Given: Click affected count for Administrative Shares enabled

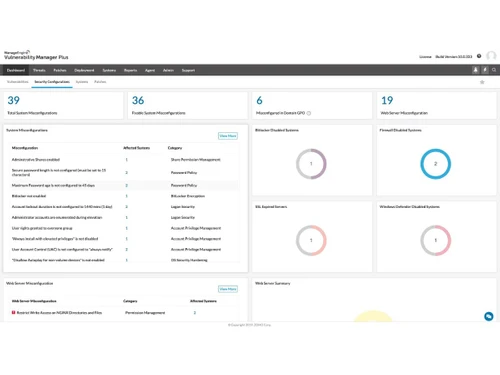Looking at the screenshot, I should [126, 160].
